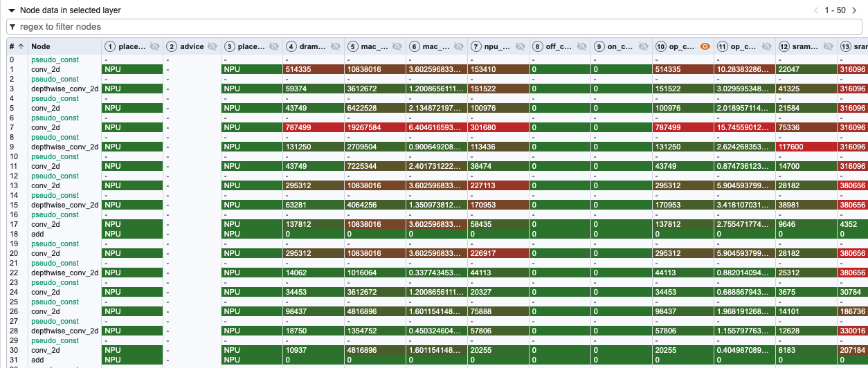This screenshot has width=868, height=368.
Task: Click mac cell 1354752 in row 28
Action: tap(375, 331)
